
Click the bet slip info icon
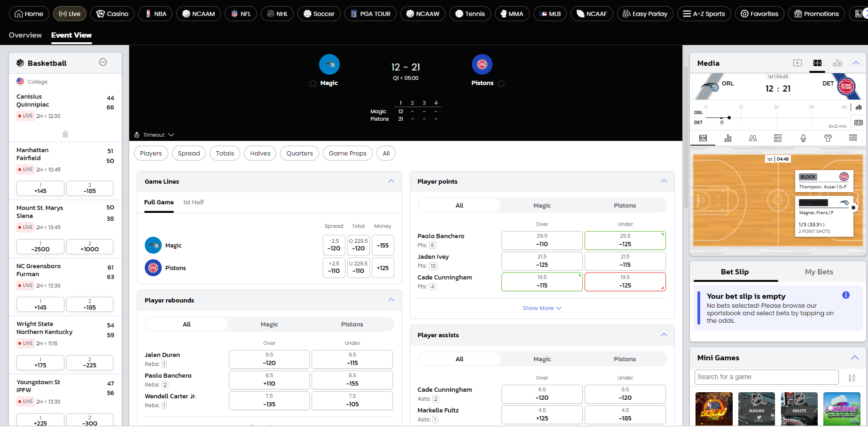(x=846, y=295)
